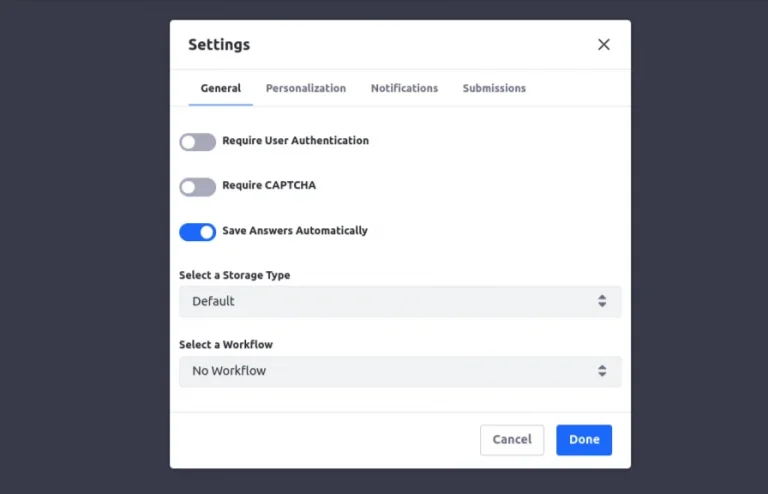Click the Require User Authentication label
The width and height of the screenshot is (768, 494).
click(x=295, y=141)
